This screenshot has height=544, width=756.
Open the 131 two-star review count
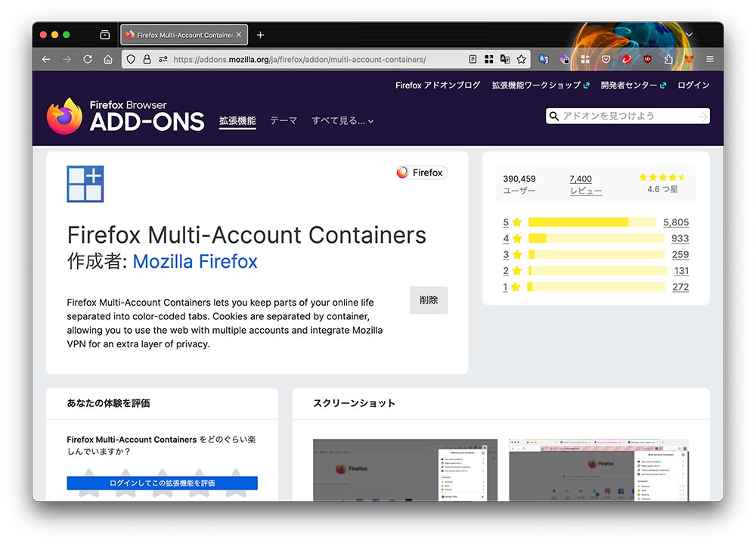(681, 271)
